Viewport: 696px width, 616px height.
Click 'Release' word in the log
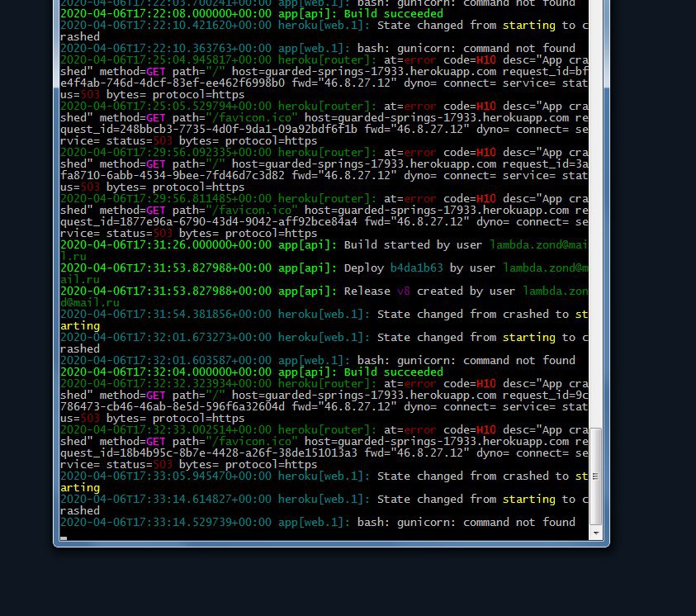[367, 291]
